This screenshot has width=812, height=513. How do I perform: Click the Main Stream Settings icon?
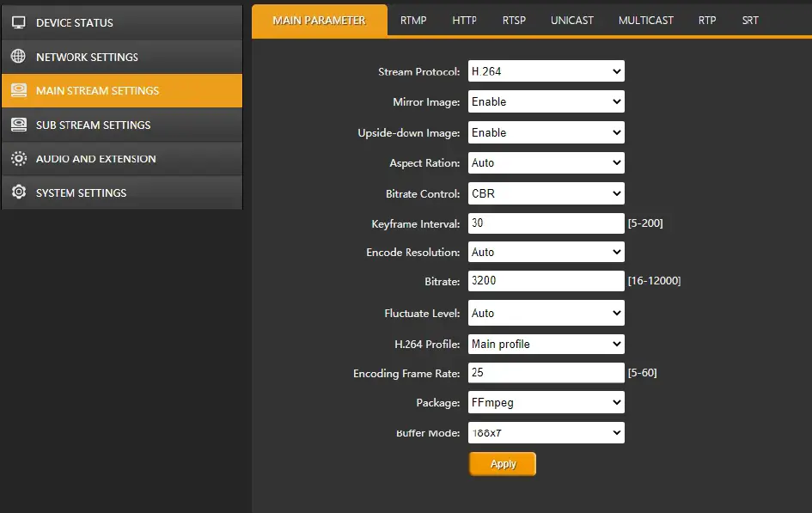(19, 90)
